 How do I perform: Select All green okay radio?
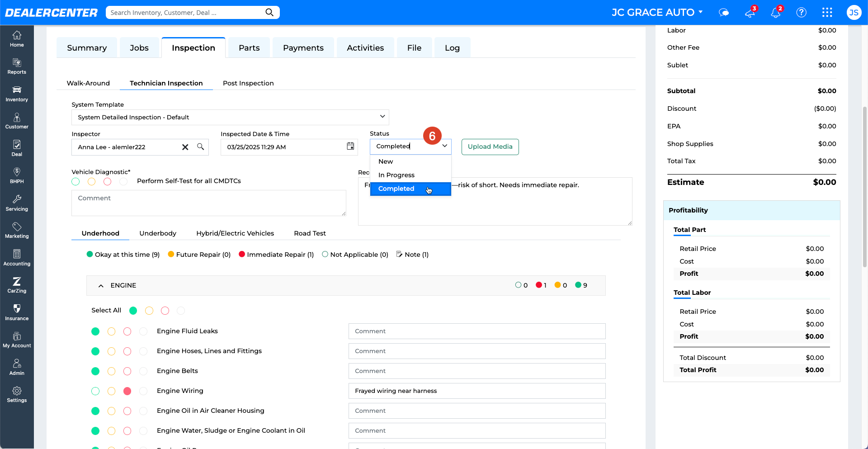(x=133, y=311)
